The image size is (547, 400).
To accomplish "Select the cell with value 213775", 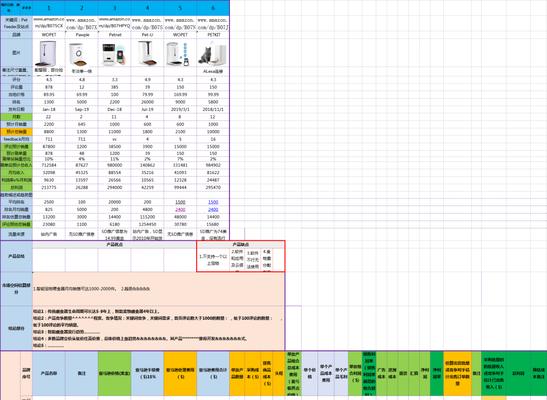I will 48,187.
